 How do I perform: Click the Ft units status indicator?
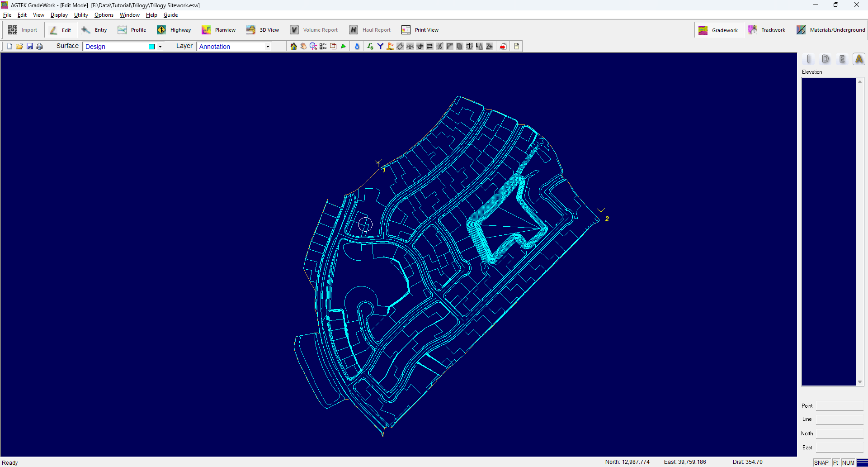[x=835, y=462]
